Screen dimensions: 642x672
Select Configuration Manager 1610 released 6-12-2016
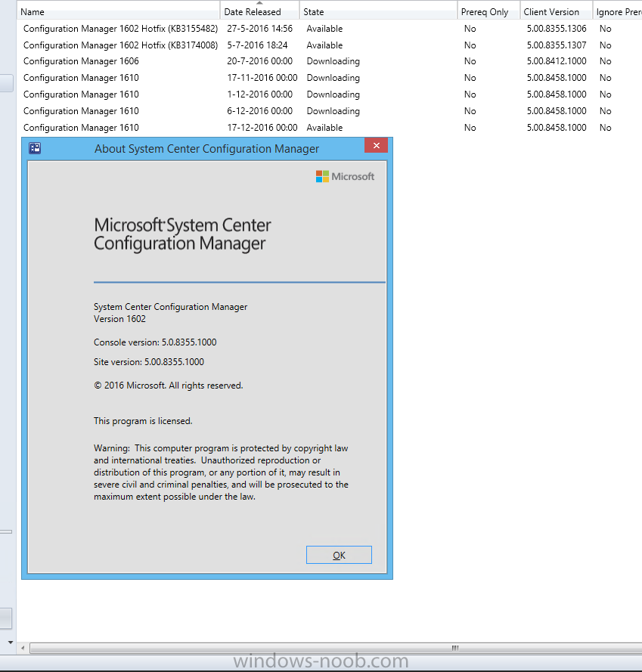click(330, 111)
